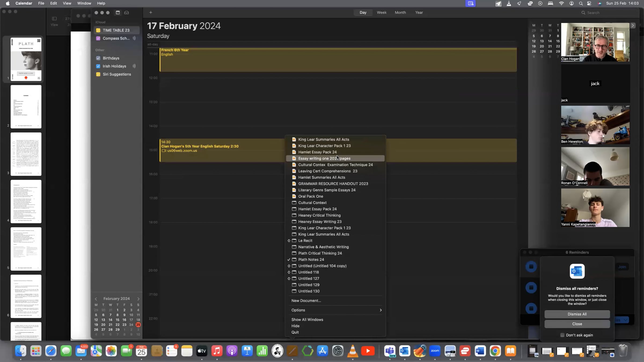This screenshot has width=644, height=362.
Task: Click the calendars list toolbar icon
Action: 118,13
